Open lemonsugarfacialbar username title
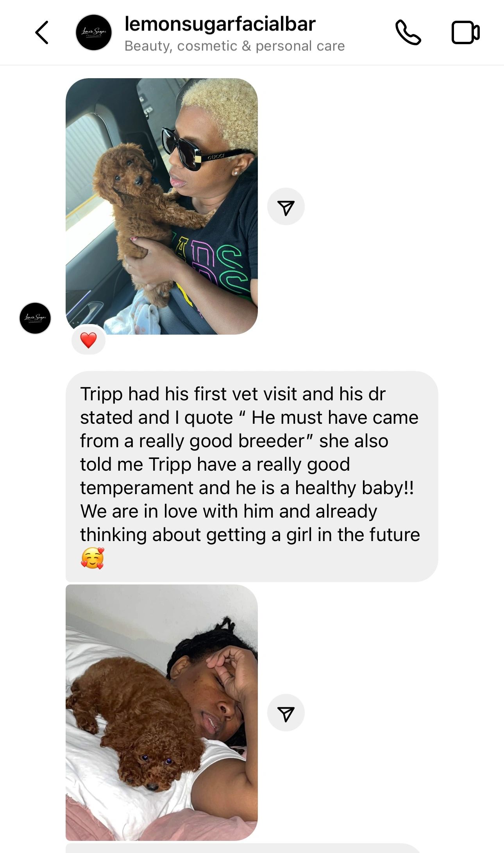This screenshot has width=504, height=853. (x=220, y=24)
